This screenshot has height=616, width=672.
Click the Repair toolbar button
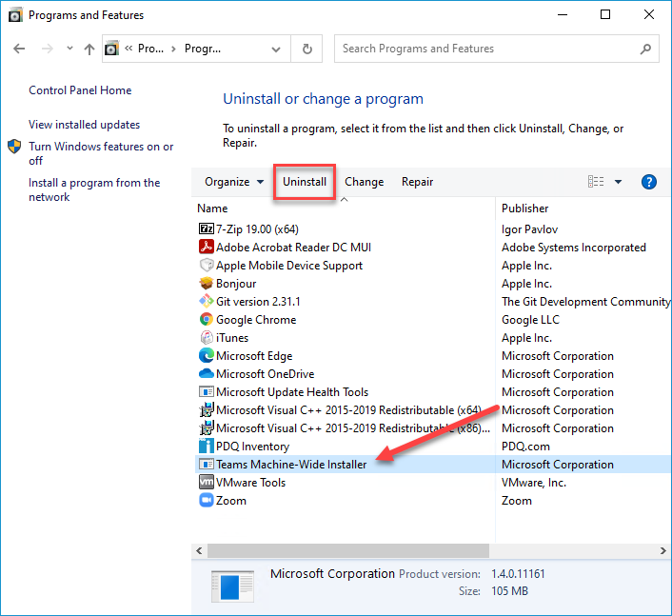point(418,182)
